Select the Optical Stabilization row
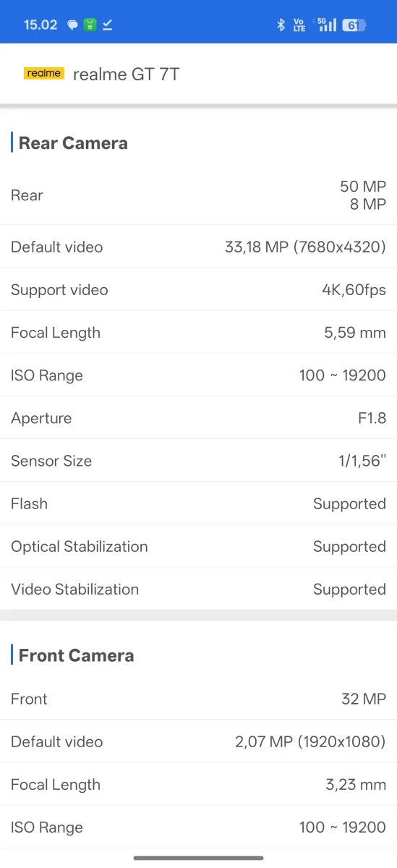397x868 pixels. [198, 546]
